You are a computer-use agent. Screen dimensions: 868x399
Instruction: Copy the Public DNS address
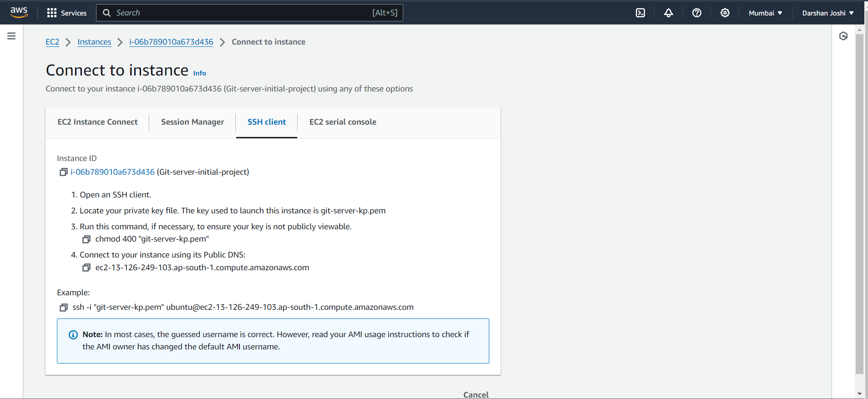[86, 268]
